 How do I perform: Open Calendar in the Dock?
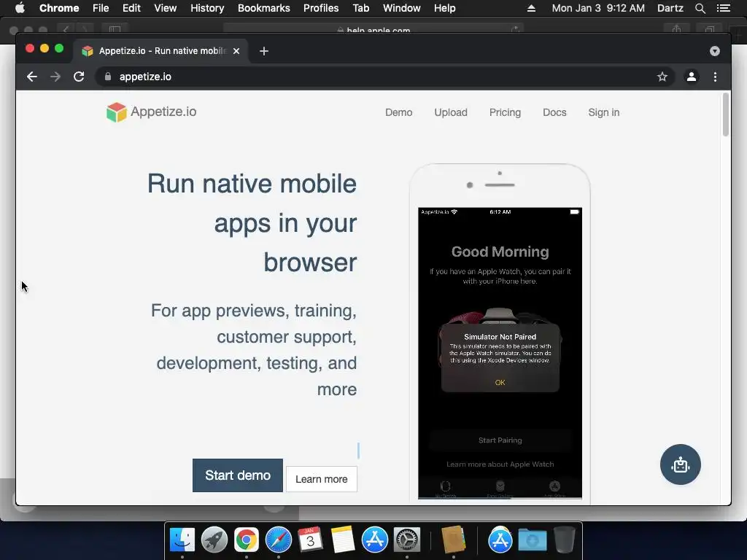pos(310,540)
